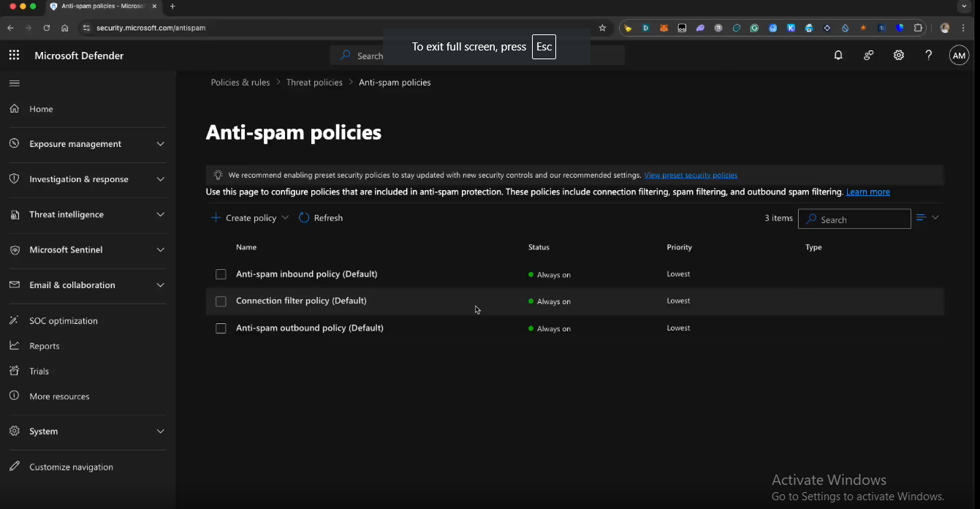Open the settings gear icon

point(898,56)
